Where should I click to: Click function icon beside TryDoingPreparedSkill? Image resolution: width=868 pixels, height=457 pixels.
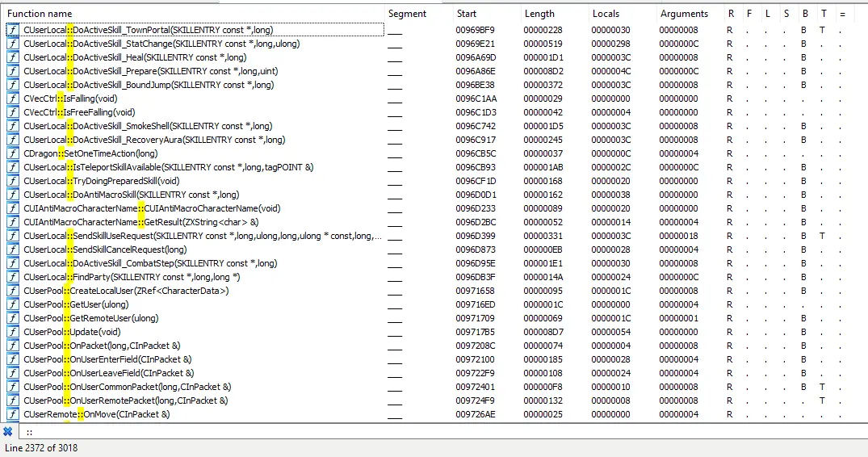point(12,181)
